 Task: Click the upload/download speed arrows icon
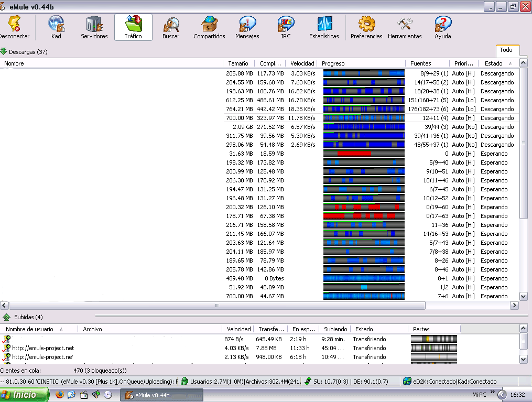coord(308,382)
